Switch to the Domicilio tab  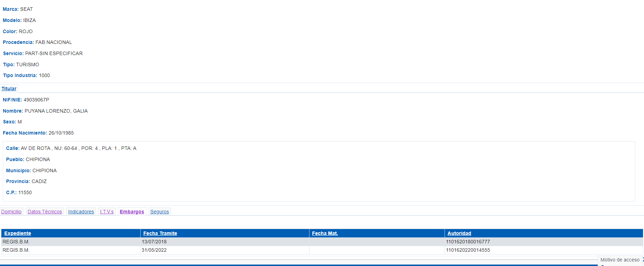click(11, 212)
